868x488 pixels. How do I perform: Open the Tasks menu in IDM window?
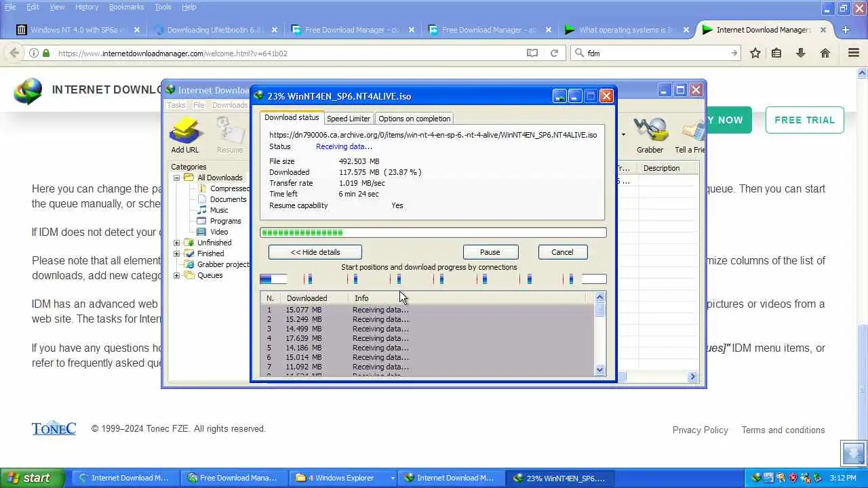point(176,105)
